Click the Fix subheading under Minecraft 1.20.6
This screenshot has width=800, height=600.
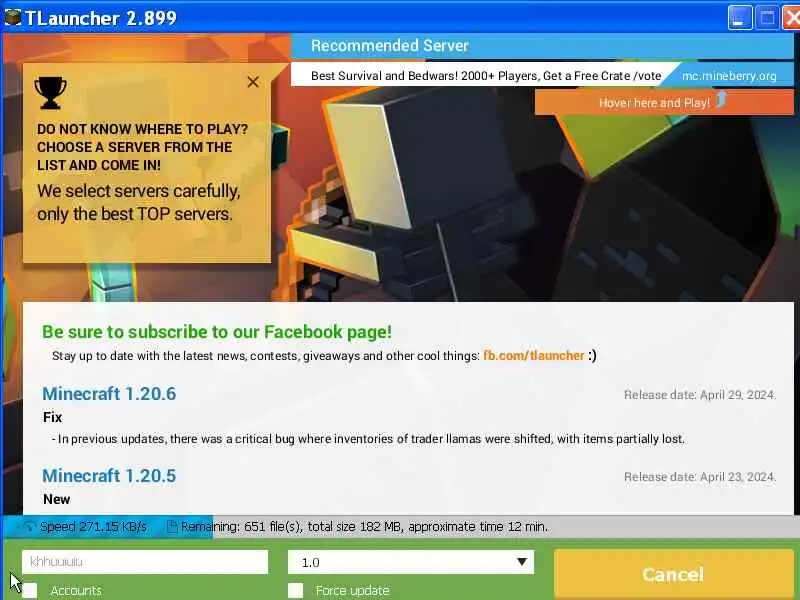pos(53,417)
